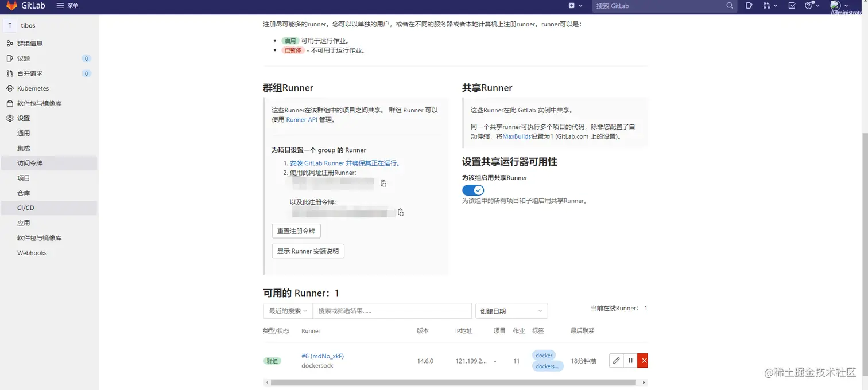Click the docker tag label

click(x=544, y=356)
